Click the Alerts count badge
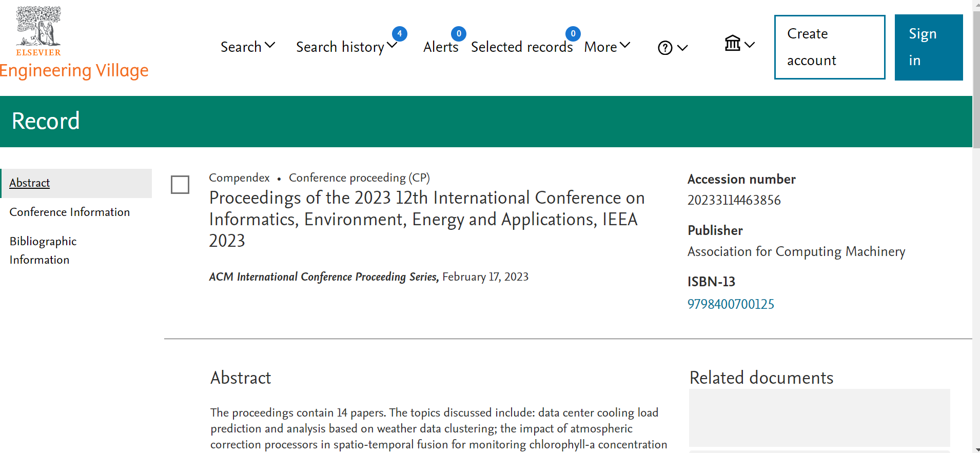This screenshot has width=980, height=453. 458,34
